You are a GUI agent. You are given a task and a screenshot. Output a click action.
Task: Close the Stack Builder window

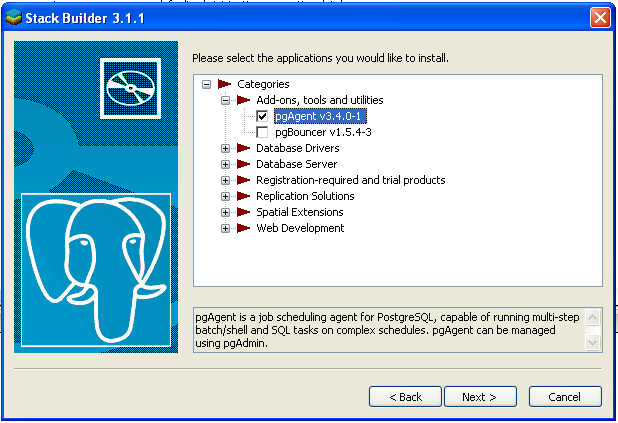pos(600,18)
